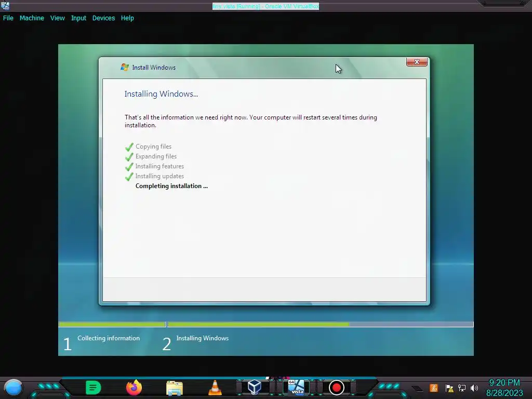Screen dimensions: 532x399
Task: Open the Input menu
Action: click(x=78, y=18)
